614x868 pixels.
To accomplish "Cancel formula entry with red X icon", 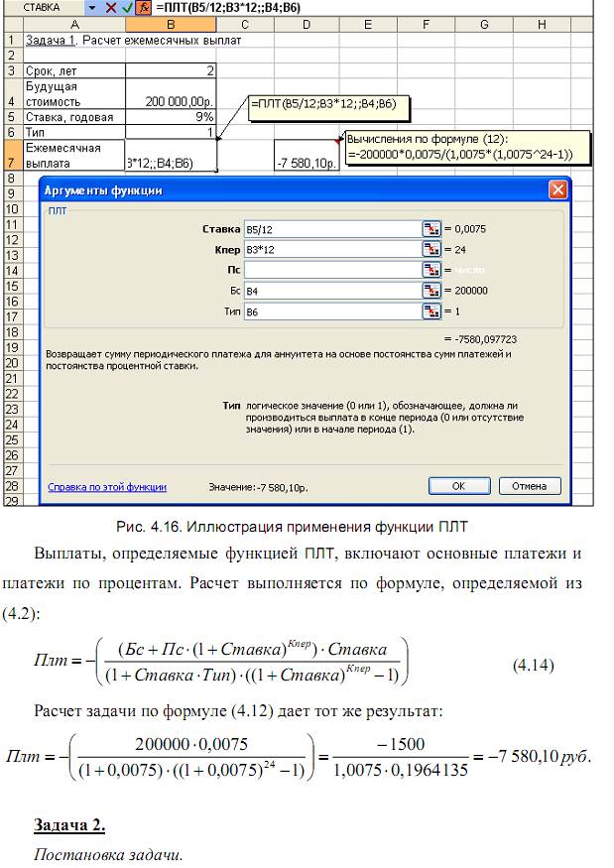I will [x=111, y=8].
